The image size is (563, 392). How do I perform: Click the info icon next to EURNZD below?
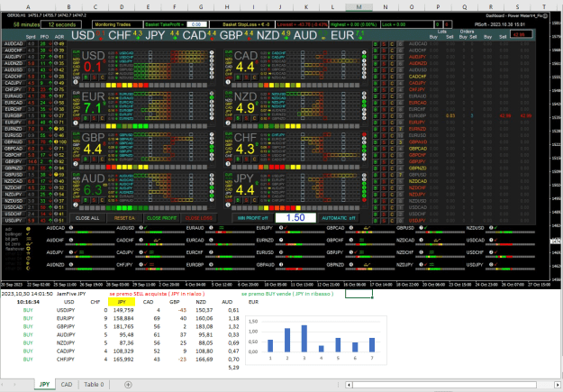tap(281, 240)
